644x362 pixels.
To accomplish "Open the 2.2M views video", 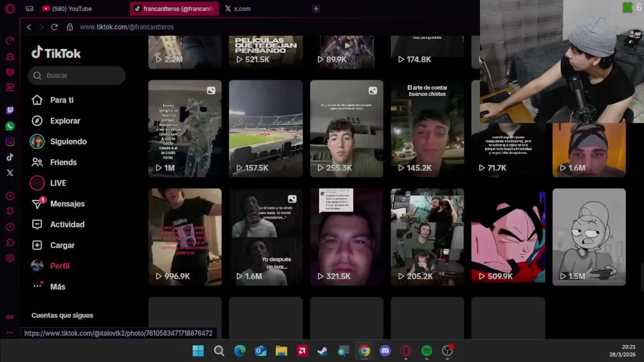I will point(185,52).
